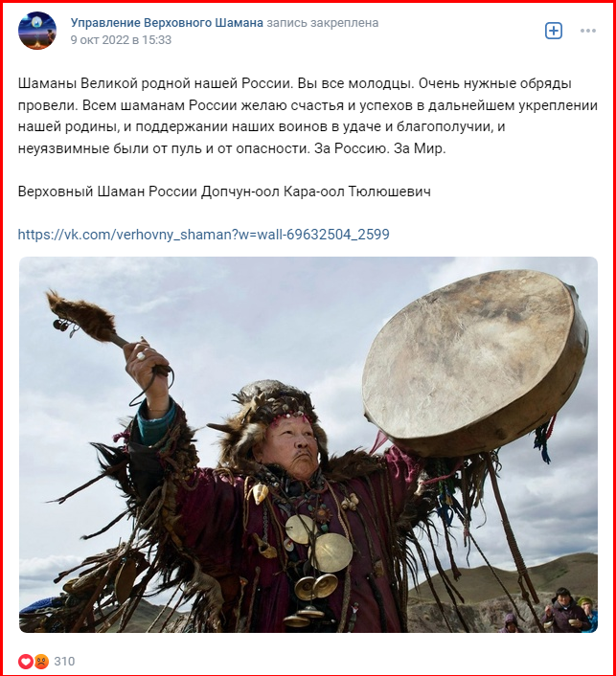Open the community avatar image
This screenshot has width=616, height=676.
click(37, 31)
